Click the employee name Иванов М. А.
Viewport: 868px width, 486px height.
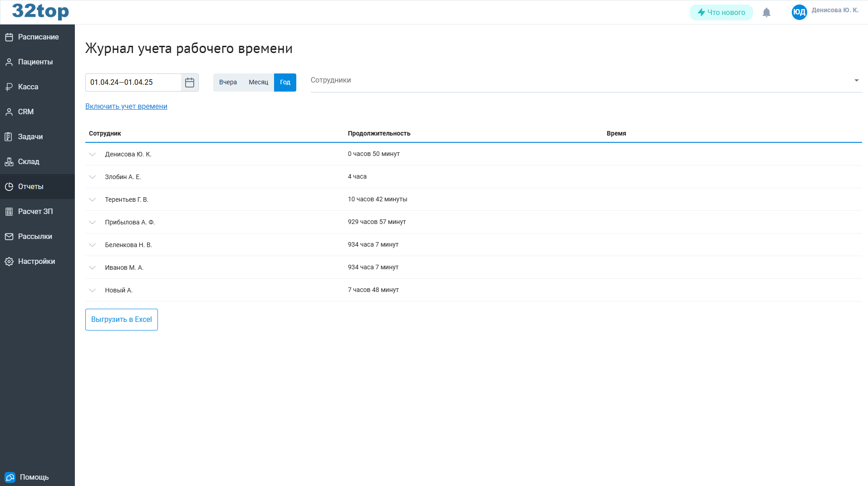[124, 268]
